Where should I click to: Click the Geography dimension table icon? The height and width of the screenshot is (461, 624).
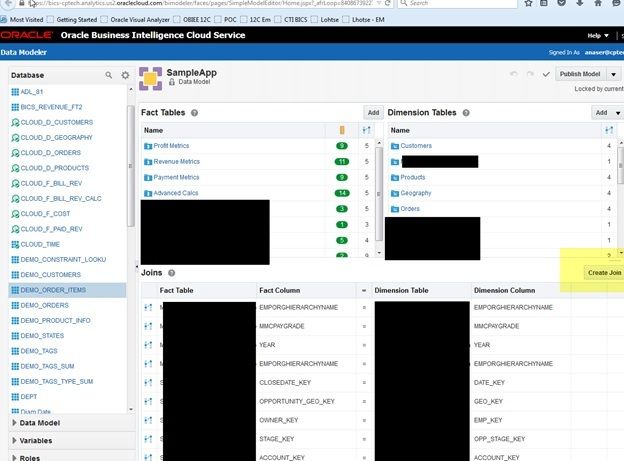click(395, 193)
